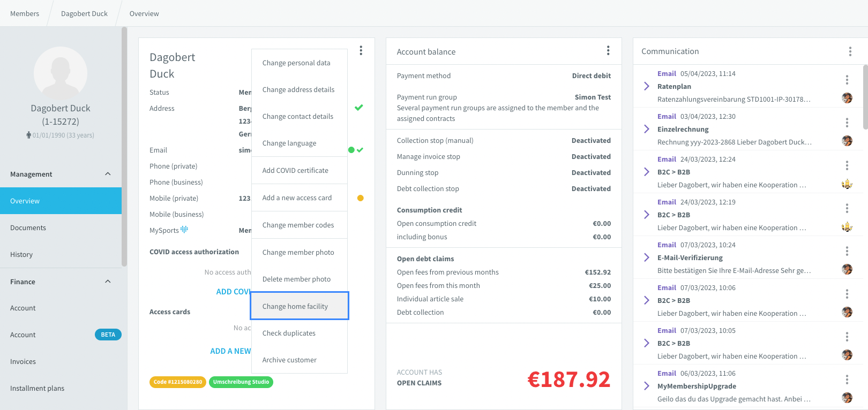Screen dimensions: 868x410
Task: Click the ADD COVID certificate link
Action: point(234,292)
